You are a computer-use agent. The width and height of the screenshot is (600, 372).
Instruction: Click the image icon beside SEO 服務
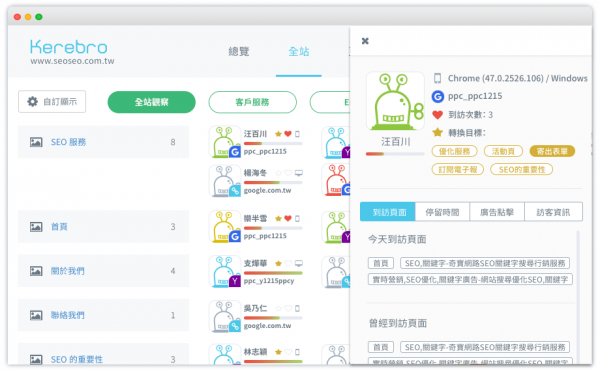(x=36, y=142)
